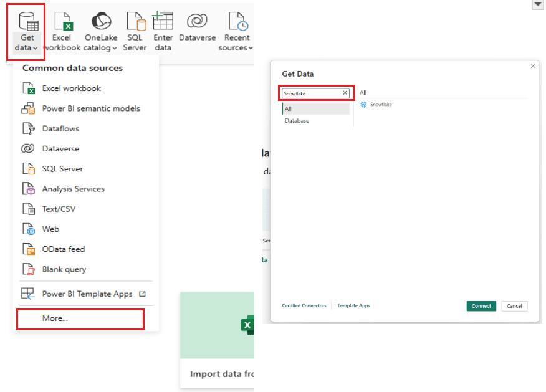Click the Get Data dialog title
Image resolution: width=546 pixels, height=392 pixels.
pos(298,74)
